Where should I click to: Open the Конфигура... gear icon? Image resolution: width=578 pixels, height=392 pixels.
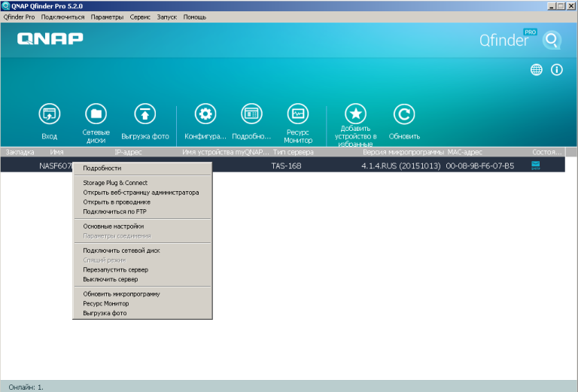click(205, 114)
